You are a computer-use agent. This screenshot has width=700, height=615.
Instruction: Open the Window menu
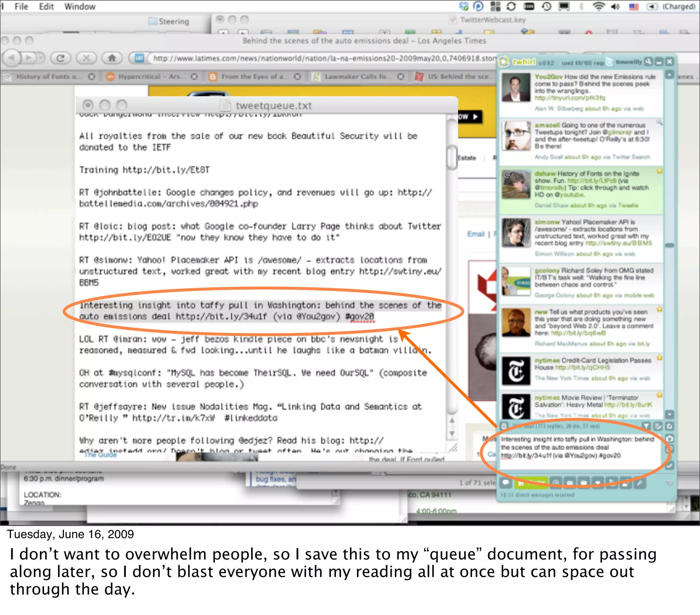(80, 6)
